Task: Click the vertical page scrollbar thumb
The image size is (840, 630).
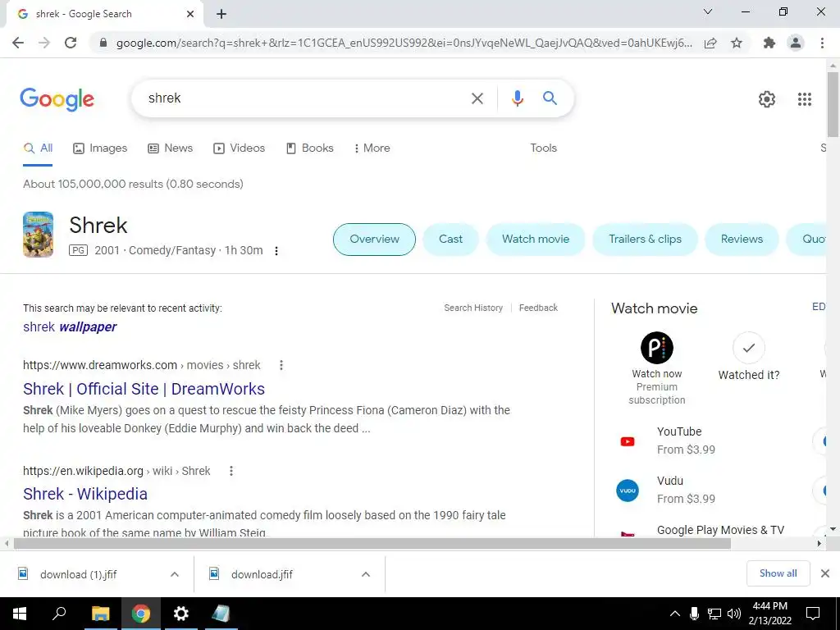Action: pos(833,104)
